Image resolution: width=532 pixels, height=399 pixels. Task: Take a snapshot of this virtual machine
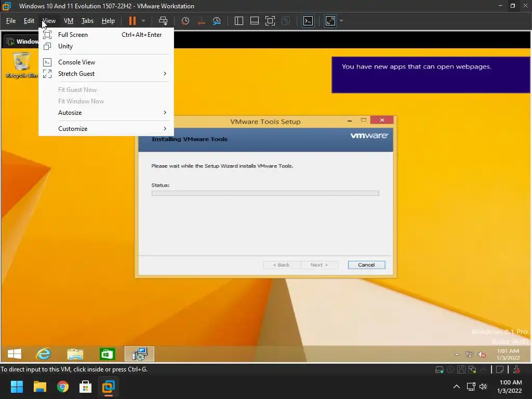[x=185, y=21]
